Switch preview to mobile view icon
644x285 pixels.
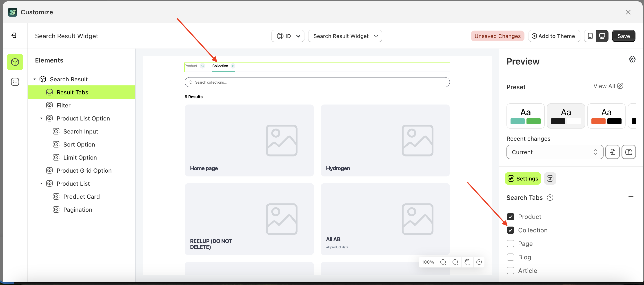tap(590, 36)
